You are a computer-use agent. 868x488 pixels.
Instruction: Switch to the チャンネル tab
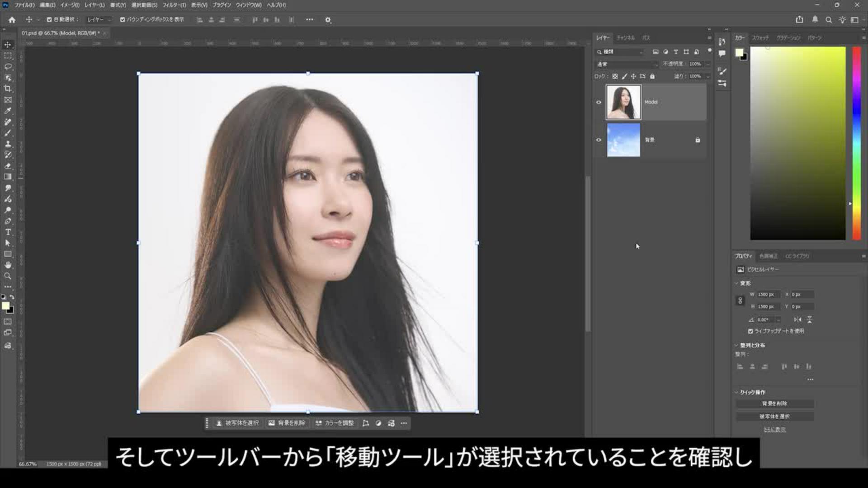tap(625, 38)
